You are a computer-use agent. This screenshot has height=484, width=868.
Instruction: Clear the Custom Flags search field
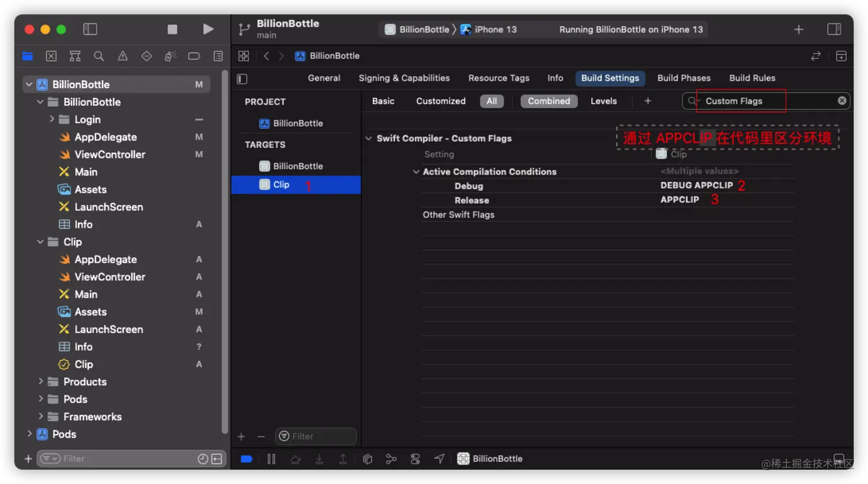pyautogui.click(x=842, y=100)
